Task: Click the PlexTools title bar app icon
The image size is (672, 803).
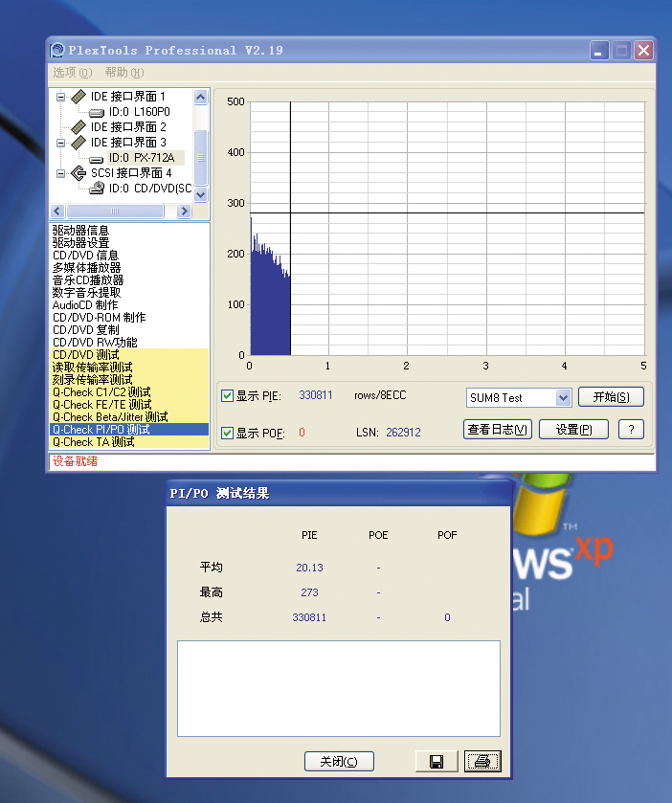Action: [x=57, y=50]
